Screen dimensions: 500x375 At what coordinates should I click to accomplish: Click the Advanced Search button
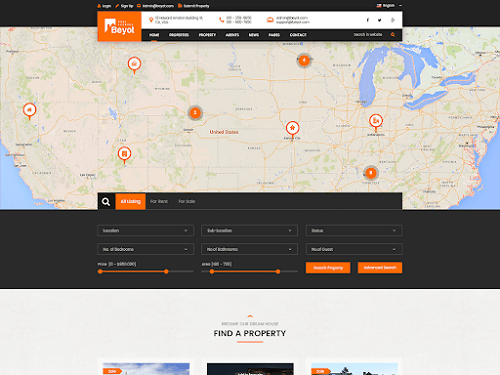pos(380,268)
